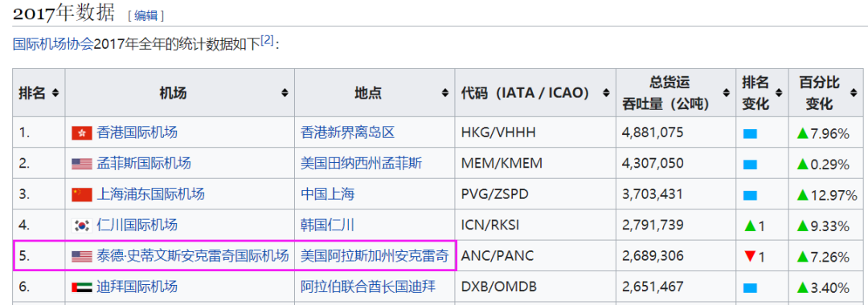The width and height of the screenshot is (868, 305).
Task: Sort table by 排名 column arrows
Action: 55,92
